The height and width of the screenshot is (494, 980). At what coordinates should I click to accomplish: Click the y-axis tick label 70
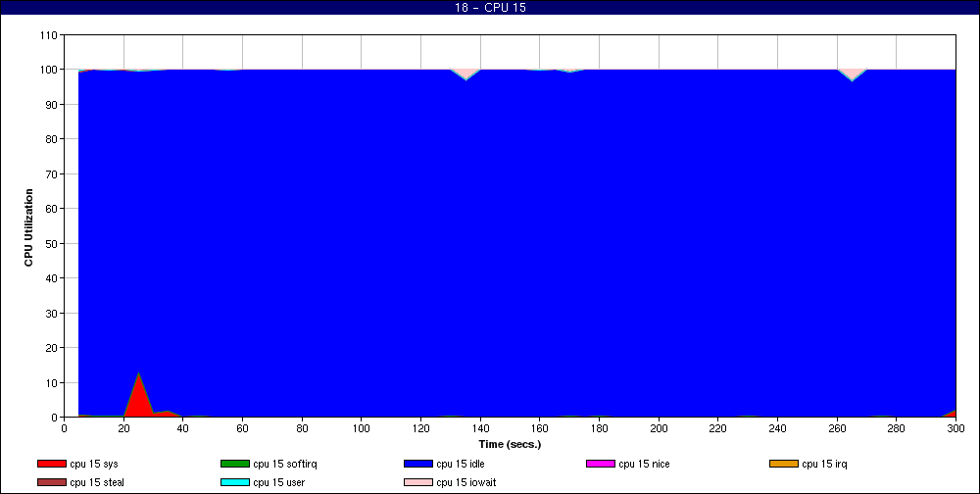pyautogui.click(x=51, y=173)
